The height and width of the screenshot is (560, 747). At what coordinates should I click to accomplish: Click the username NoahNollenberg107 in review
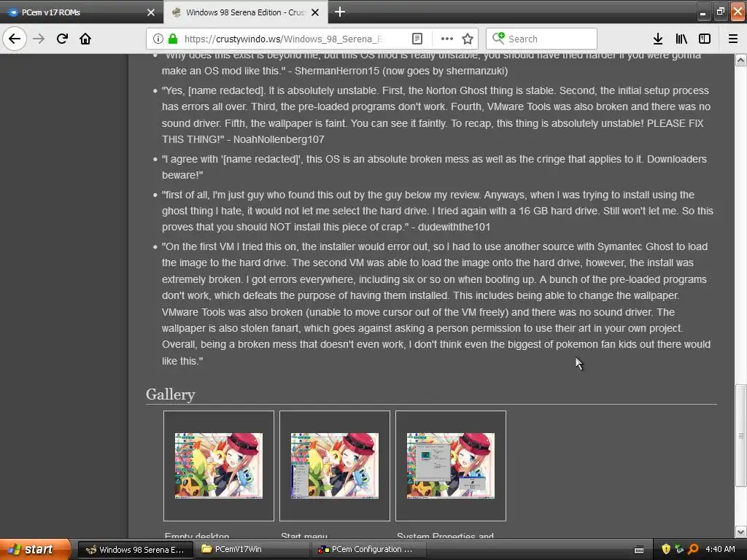[x=279, y=139]
